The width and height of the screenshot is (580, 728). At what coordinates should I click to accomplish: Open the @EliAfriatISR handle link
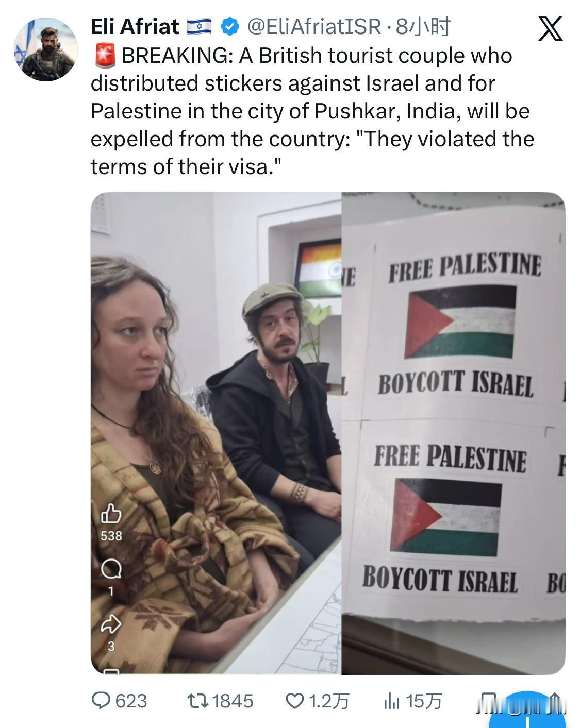click(314, 26)
